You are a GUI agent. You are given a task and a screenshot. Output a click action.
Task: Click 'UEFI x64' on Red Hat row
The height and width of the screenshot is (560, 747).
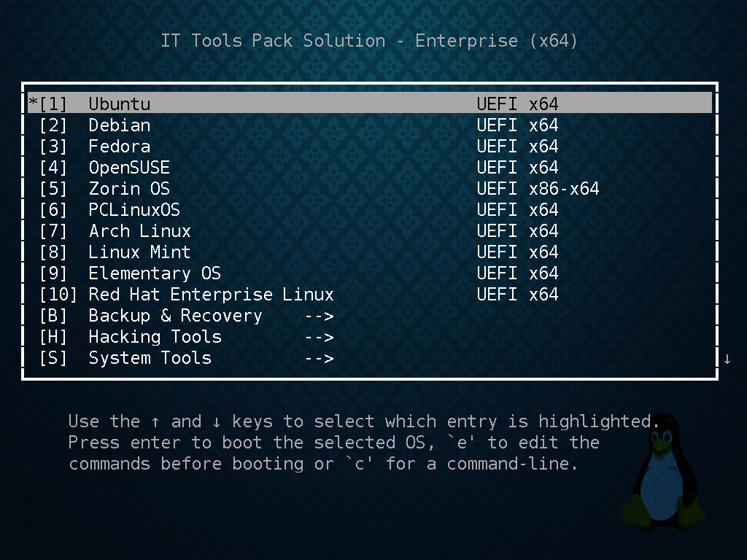pos(517,295)
